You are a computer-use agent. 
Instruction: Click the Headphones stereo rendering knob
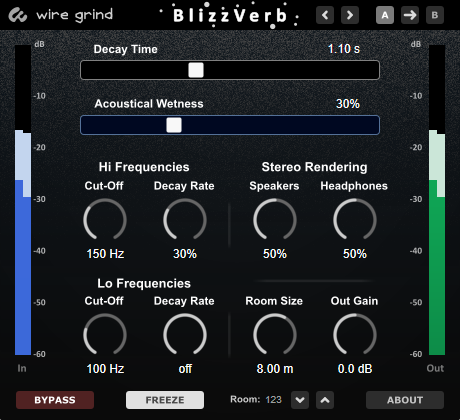[x=355, y=219]
